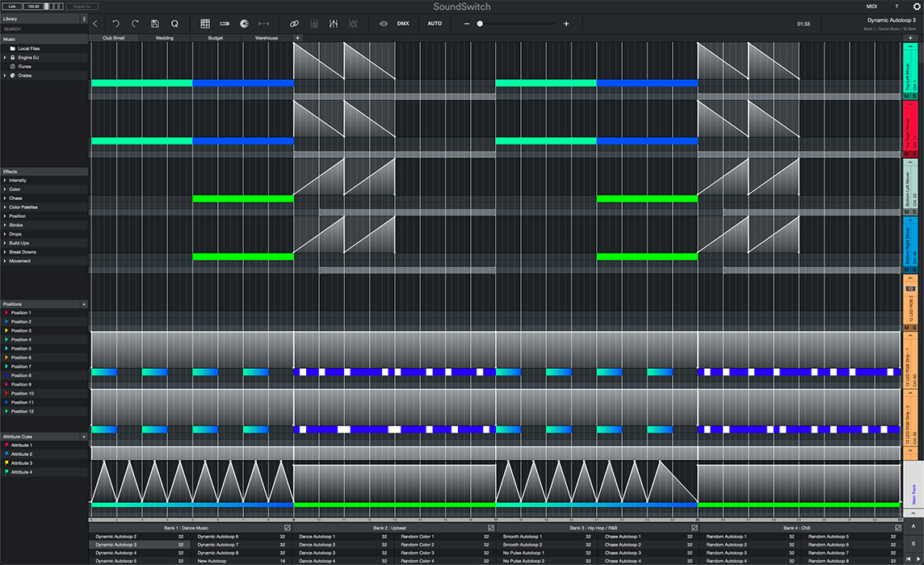
Task: Click the redo arrow in the toolbar
Action: 135,24
